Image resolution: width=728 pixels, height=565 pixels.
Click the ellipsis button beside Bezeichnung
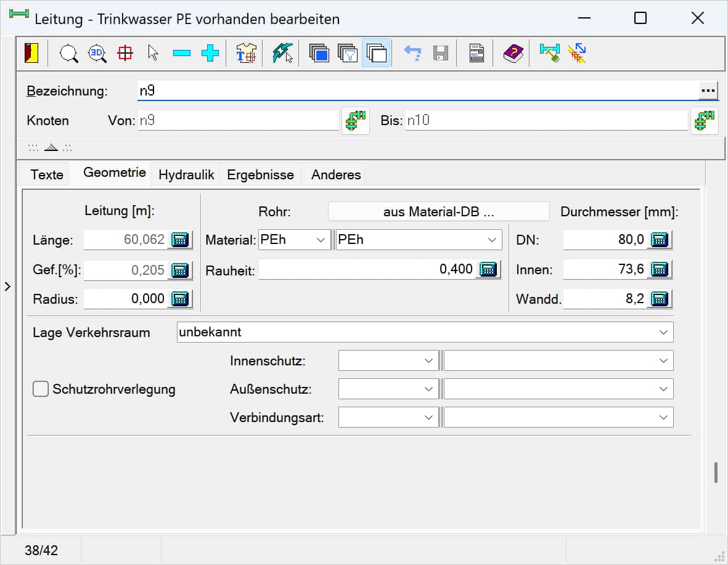pos(708,91)
